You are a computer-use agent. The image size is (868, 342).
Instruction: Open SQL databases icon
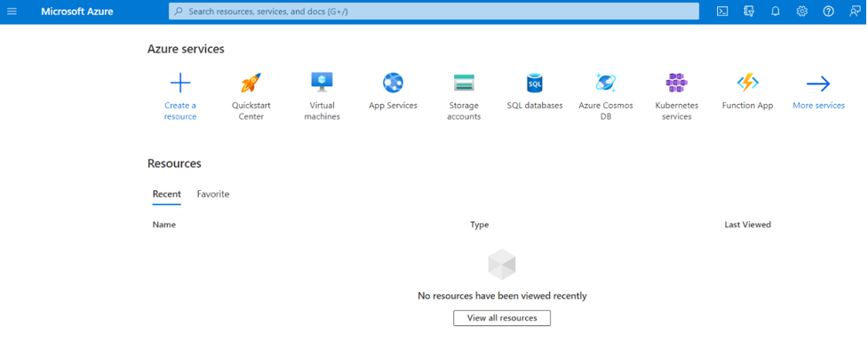click(535, 83)
